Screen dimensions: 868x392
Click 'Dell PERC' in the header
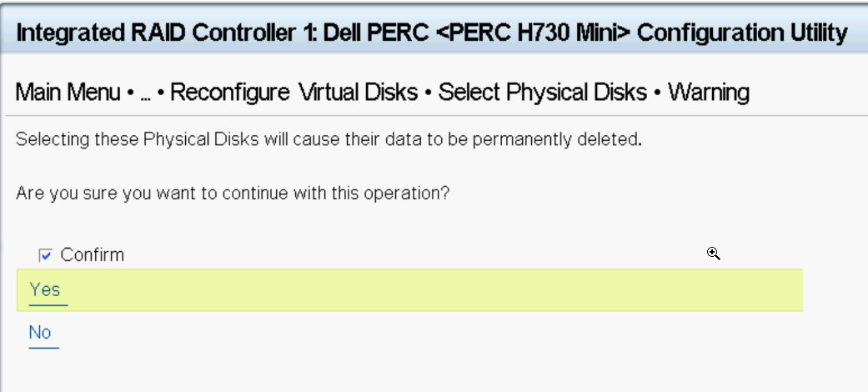[376, 33]
